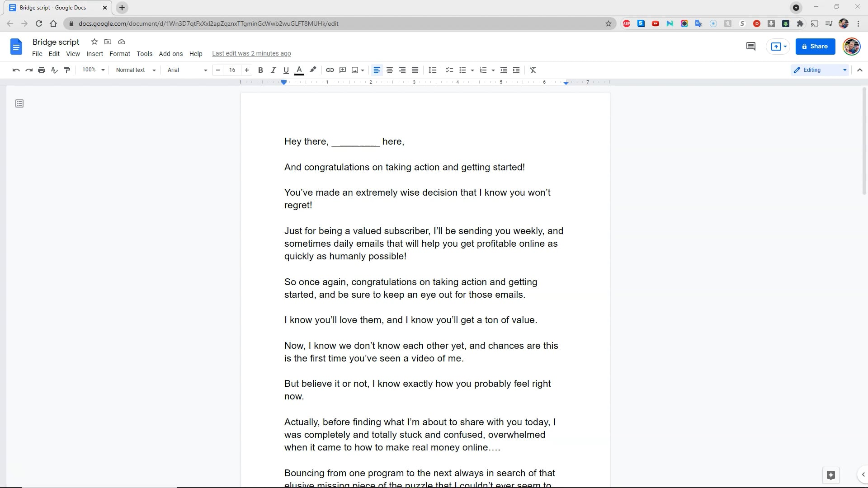Print the document using printer icon
Image resolution: width=868 pixels, height=488 pixels.
click(x=42, y=70)
